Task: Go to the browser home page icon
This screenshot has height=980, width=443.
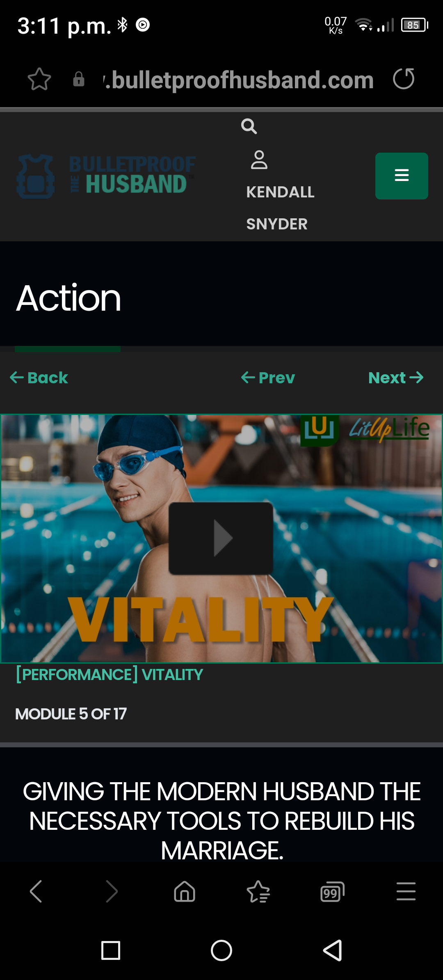Action: 185,891
